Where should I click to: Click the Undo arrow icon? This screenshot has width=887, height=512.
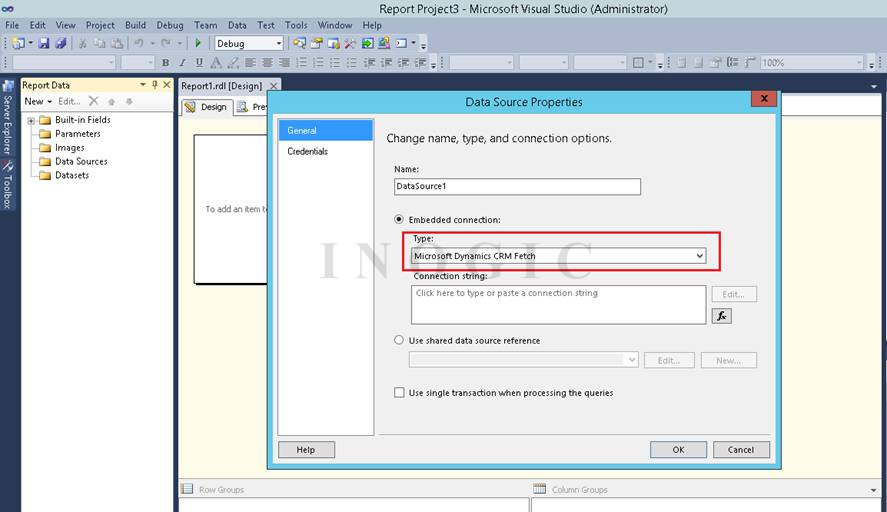pos(139,43)
